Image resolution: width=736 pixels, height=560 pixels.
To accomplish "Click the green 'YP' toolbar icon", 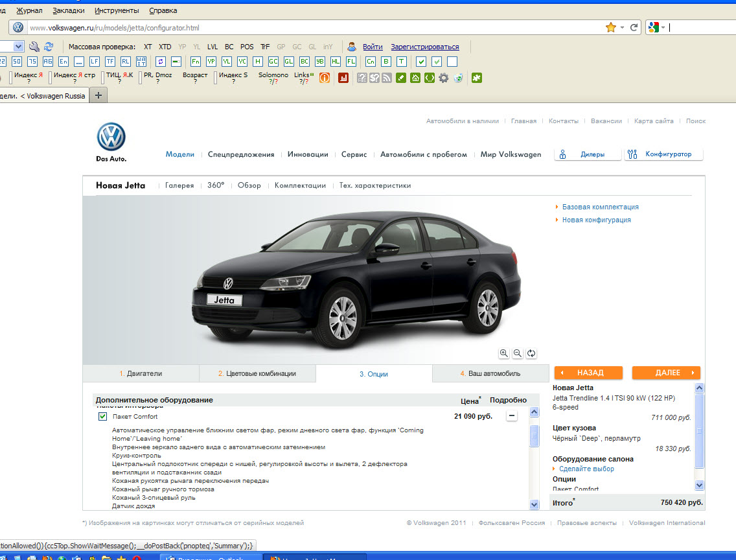I will (211, 62).
